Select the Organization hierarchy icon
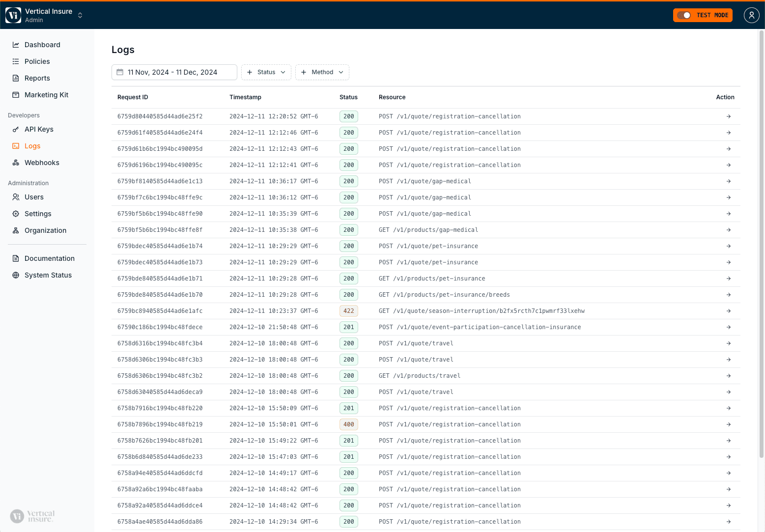 click(16, 230)
